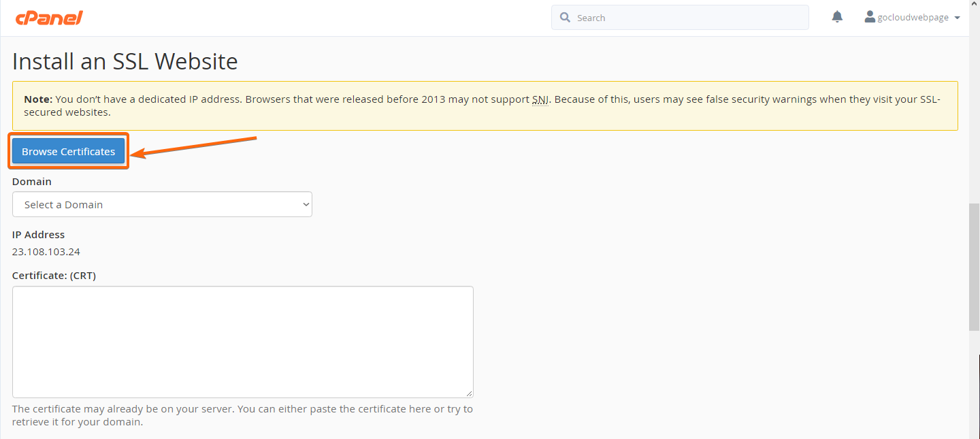This screenshot has width=980, height=439.
Task: Click the certificate textarea resize handle
Action: (470, 394)
